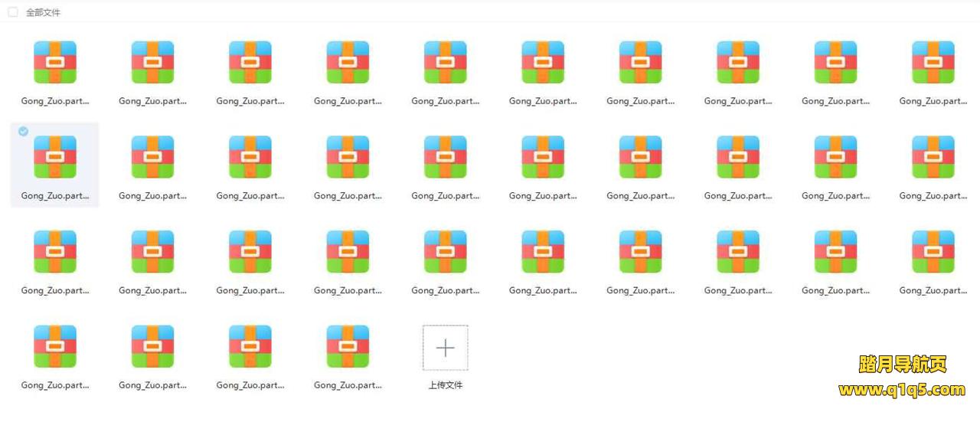Image resolution: width=980 pixels, height=422 pixels.
Task: Tick the select-all checkbox beside 全部文件
Action: pyautogui.click(x=13, y=12)
